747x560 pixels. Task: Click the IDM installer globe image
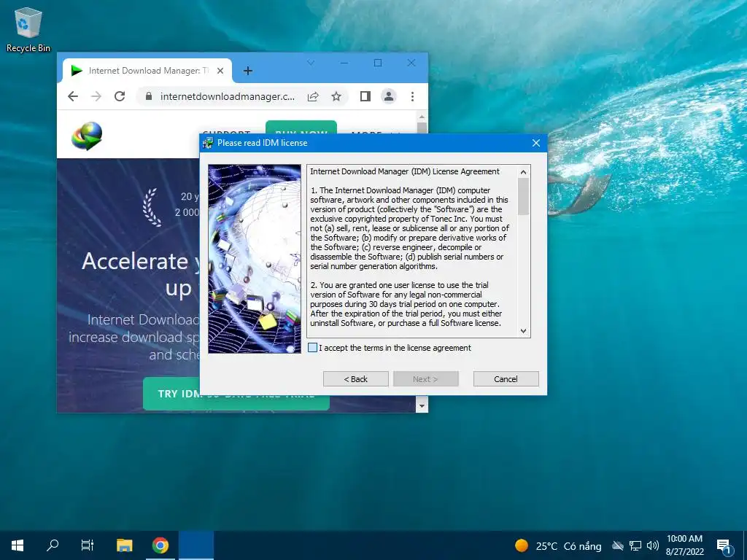pyautogui.click(x=255, y=259)
